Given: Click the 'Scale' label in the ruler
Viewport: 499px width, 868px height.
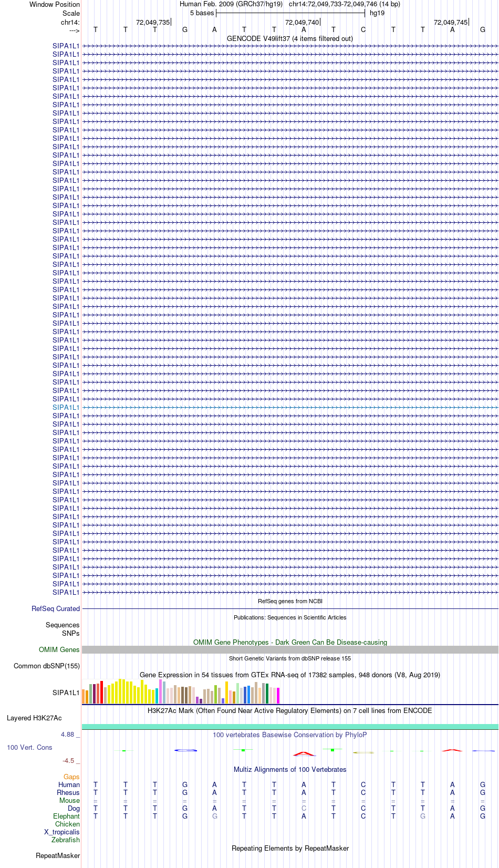Looking at the screenshot, I should click(71, 14).
